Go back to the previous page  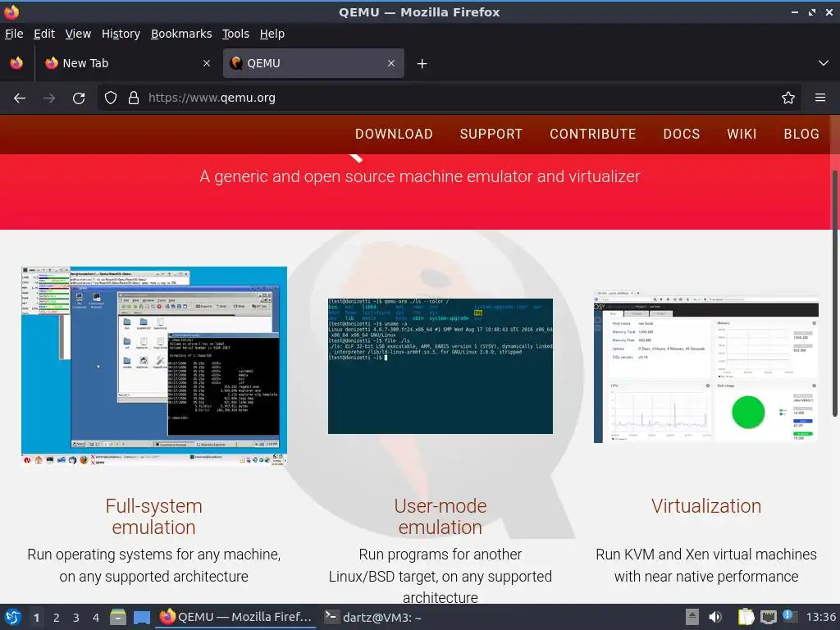click(20, 98)
